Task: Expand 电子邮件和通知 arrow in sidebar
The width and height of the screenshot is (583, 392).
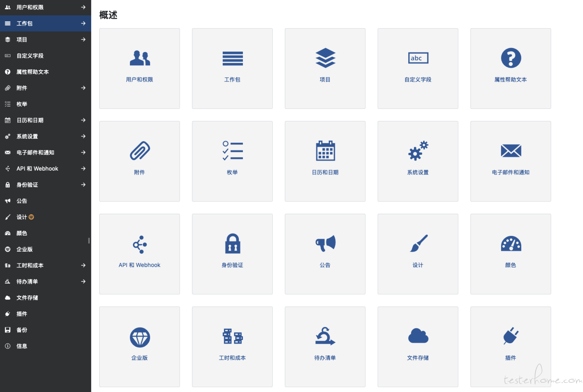Action: click(x=83, y=152)
